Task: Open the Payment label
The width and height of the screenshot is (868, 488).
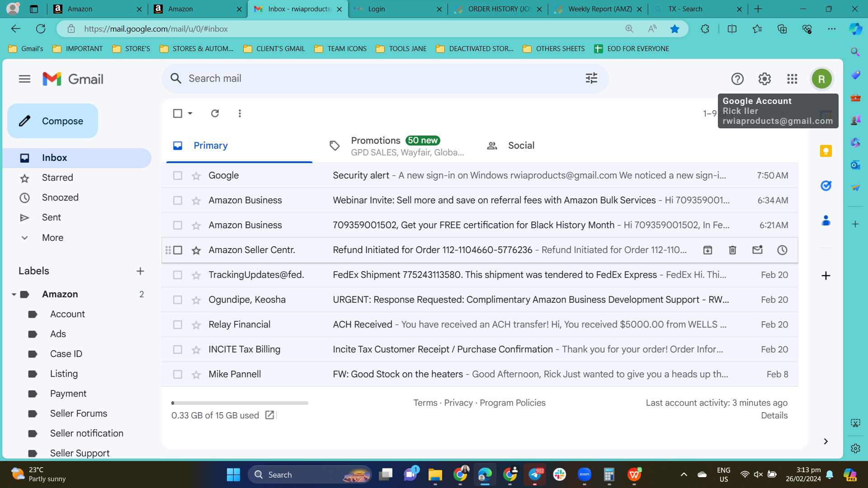Action: 68,394
